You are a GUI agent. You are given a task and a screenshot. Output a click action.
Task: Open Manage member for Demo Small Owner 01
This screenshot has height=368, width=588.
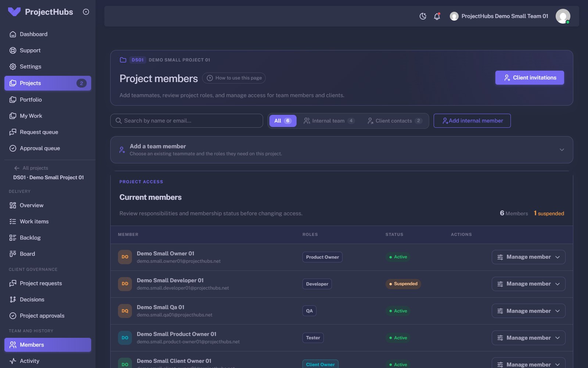coord(528,257)
